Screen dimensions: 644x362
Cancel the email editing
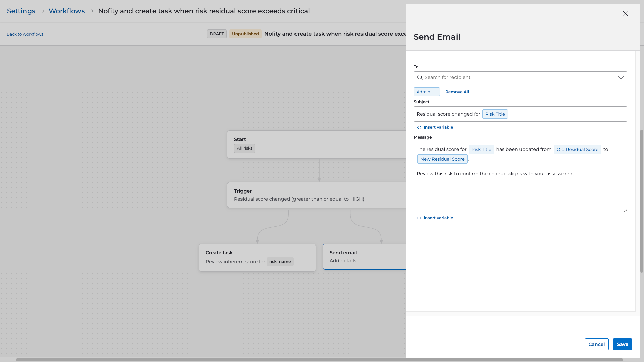(x=596, y=344)
